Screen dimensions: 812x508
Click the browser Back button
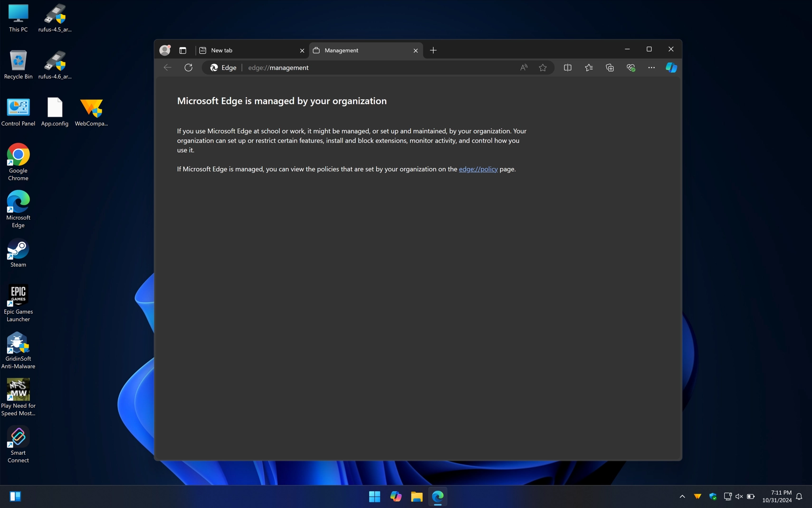167,67
